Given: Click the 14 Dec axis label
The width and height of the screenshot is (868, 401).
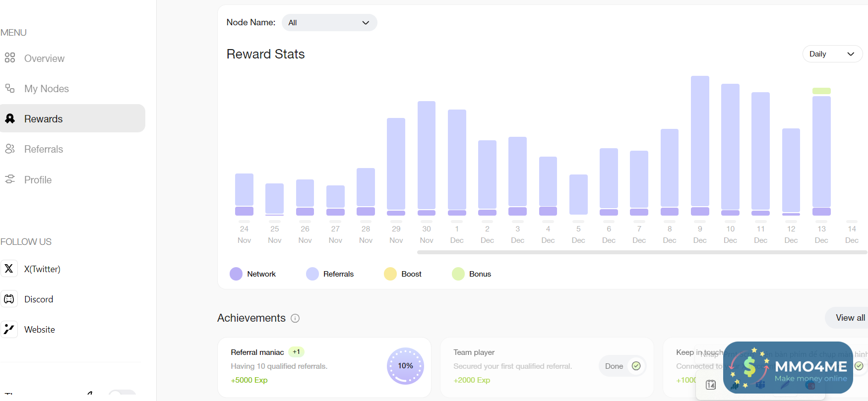Looking at the screenshot, I should pyautogui.click(x=852, y=234).
